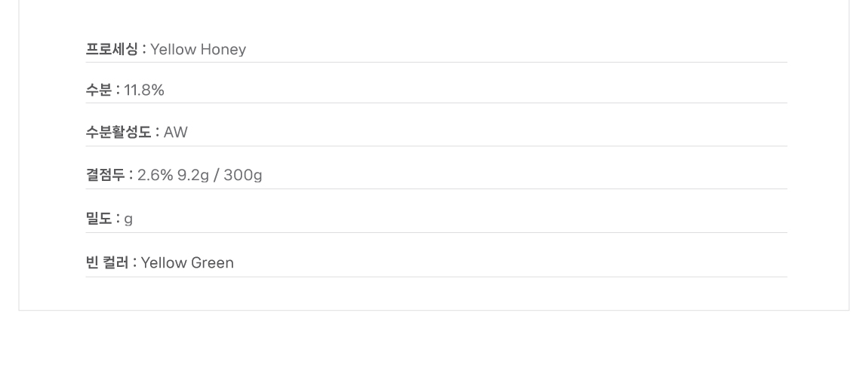Click the word Yellow before Honey

173,50
